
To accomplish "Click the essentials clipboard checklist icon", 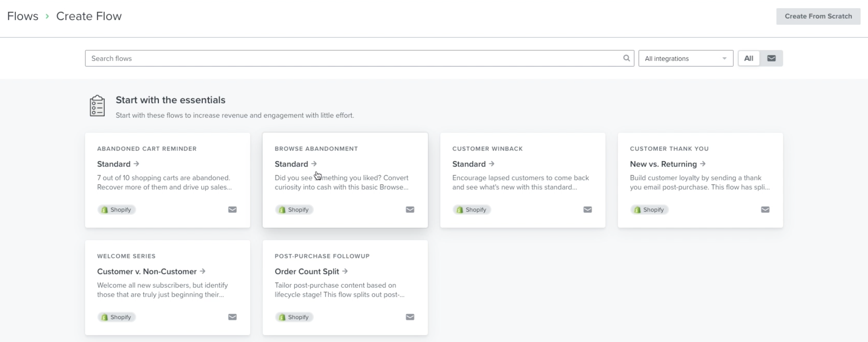I will pos(97,106).
